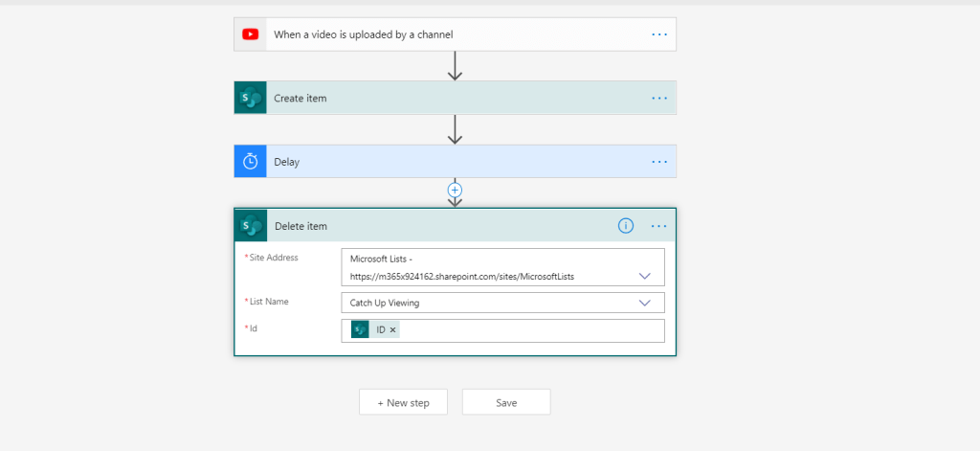Click the YouTube icon on the trigger step

tap(250, 34)
